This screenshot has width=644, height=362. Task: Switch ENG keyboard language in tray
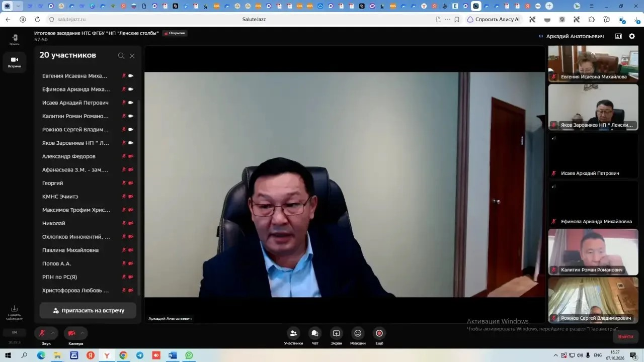[598, 355]
